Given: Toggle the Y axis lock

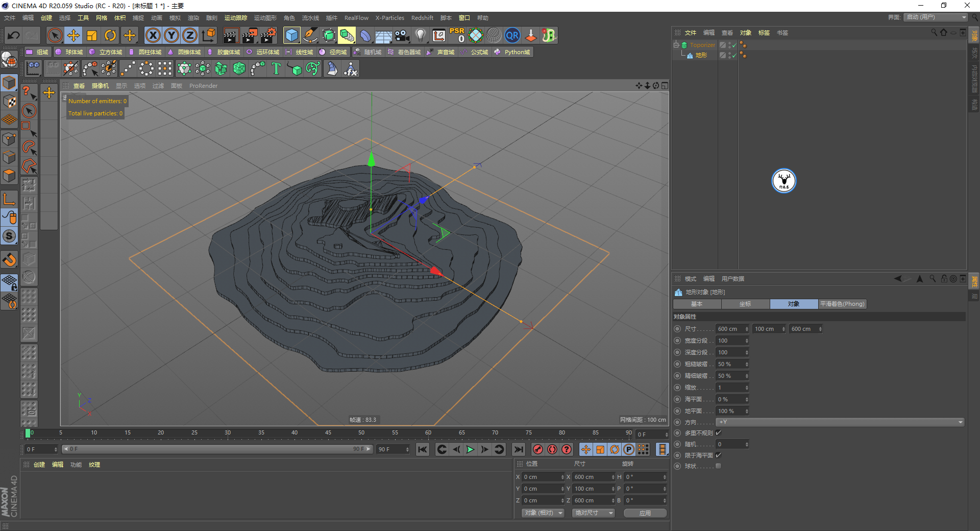Looking at the screenshot, I should (x=171, y=35).
